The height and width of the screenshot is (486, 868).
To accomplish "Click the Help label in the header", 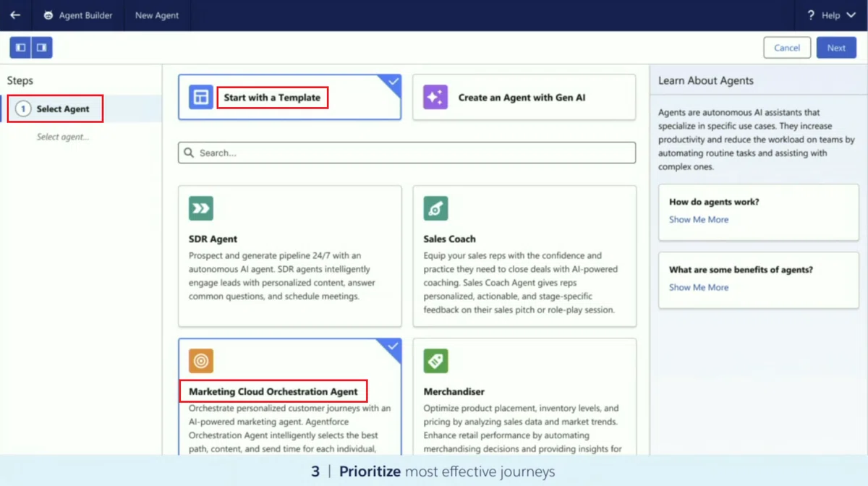I will pyautogui.click(x=831, y=15).
